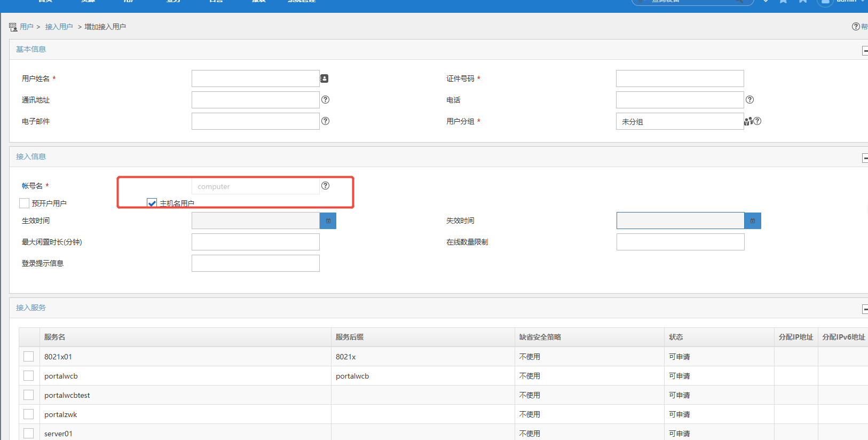Go to 用户 in the breadcrumb
868x440 pixels.
click(x=26, y=27)
